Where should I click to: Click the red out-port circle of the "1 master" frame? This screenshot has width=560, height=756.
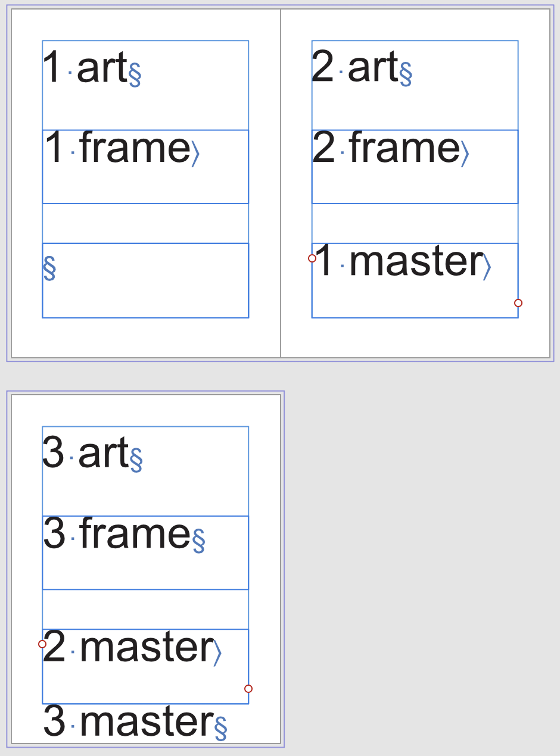518,303
